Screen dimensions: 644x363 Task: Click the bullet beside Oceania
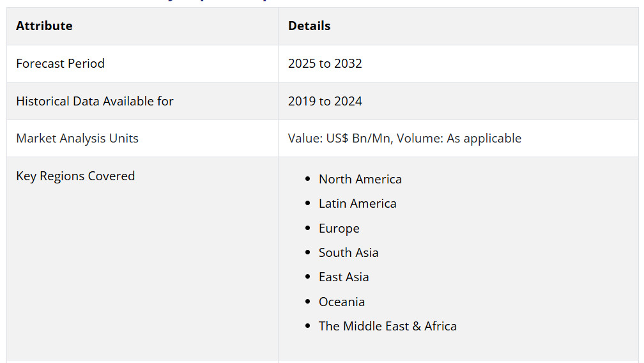(x=308, y=302)
